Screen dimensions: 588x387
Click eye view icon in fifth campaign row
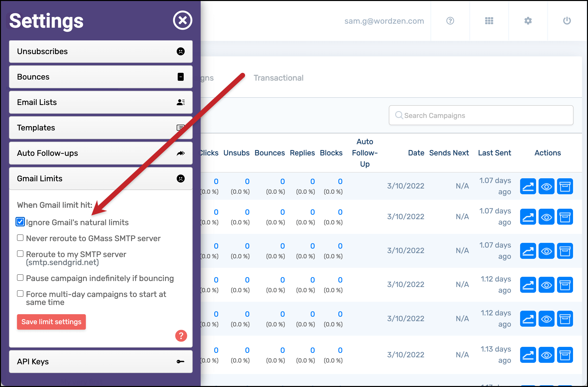pyautogui.click(x=546, y=319)
